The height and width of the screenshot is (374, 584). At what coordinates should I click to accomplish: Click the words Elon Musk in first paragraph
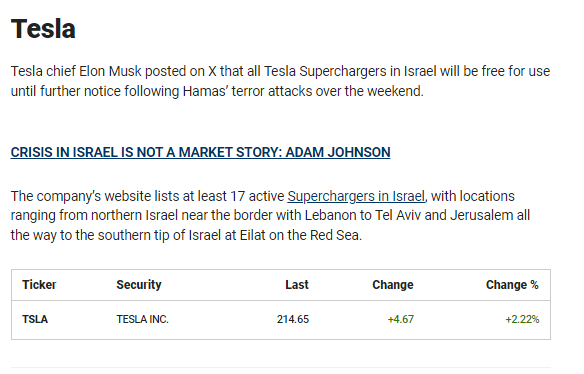pos(110,71)
